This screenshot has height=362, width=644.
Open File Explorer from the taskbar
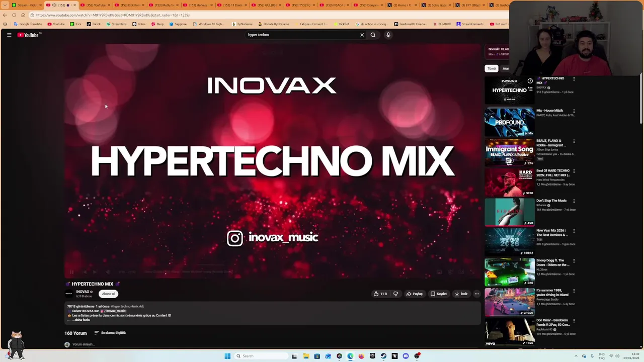pos(305,356)
